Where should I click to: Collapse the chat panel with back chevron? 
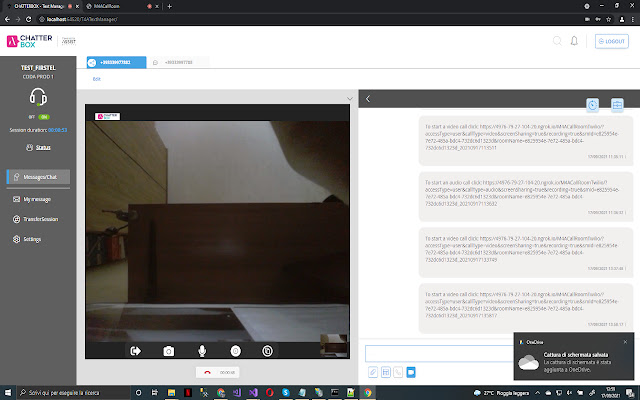point(368,99)
